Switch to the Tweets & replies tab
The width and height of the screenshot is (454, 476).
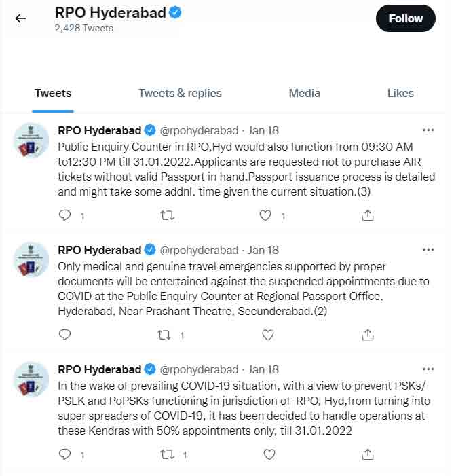pos(180,93)
